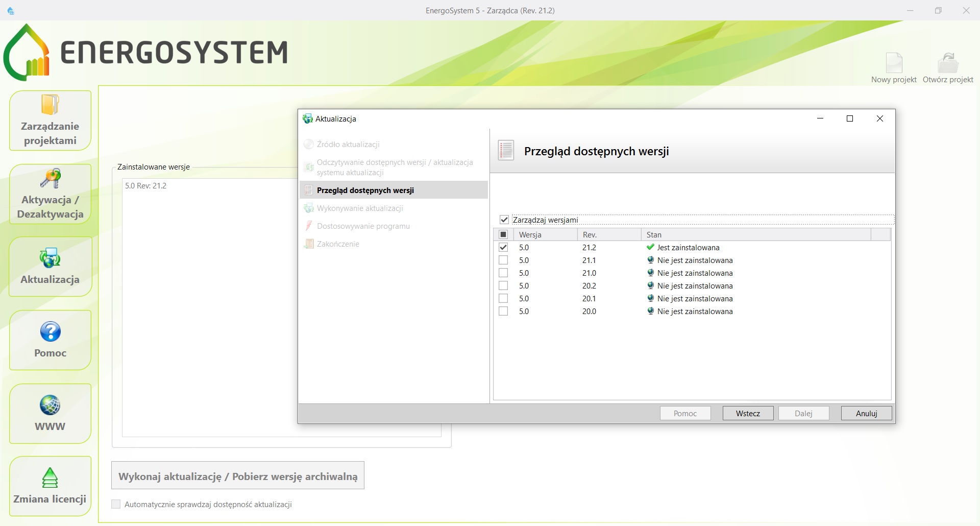Maximize the Aktualizacja dialog window
The image size is (980, 526).
pyautogui.click(x=850, y=118)
